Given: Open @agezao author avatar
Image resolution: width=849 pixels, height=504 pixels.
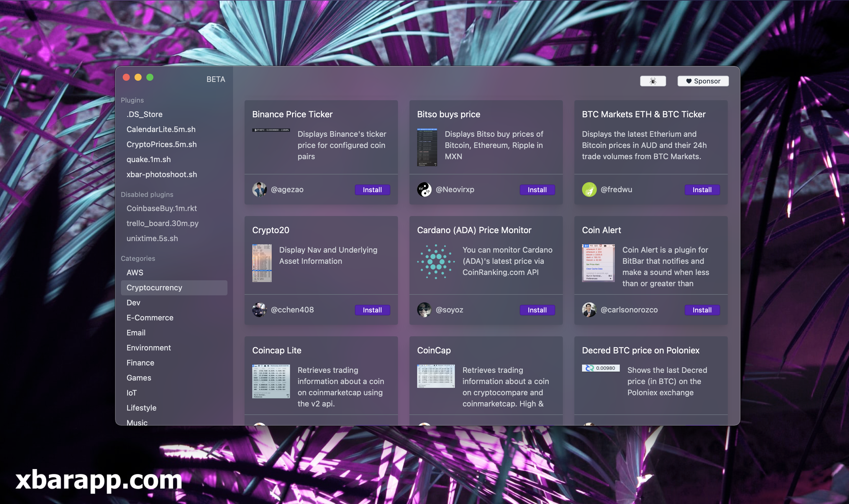Looking at the screenshot, I should (259, 190).
